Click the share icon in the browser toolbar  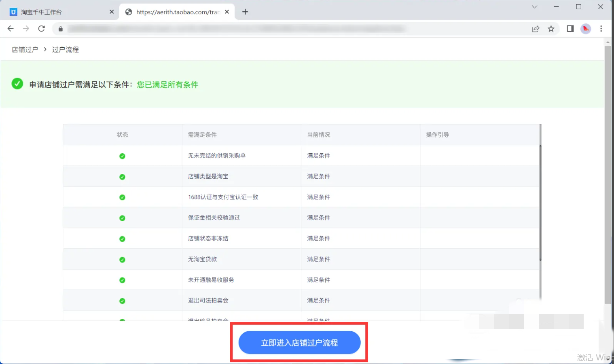[536, 28]
